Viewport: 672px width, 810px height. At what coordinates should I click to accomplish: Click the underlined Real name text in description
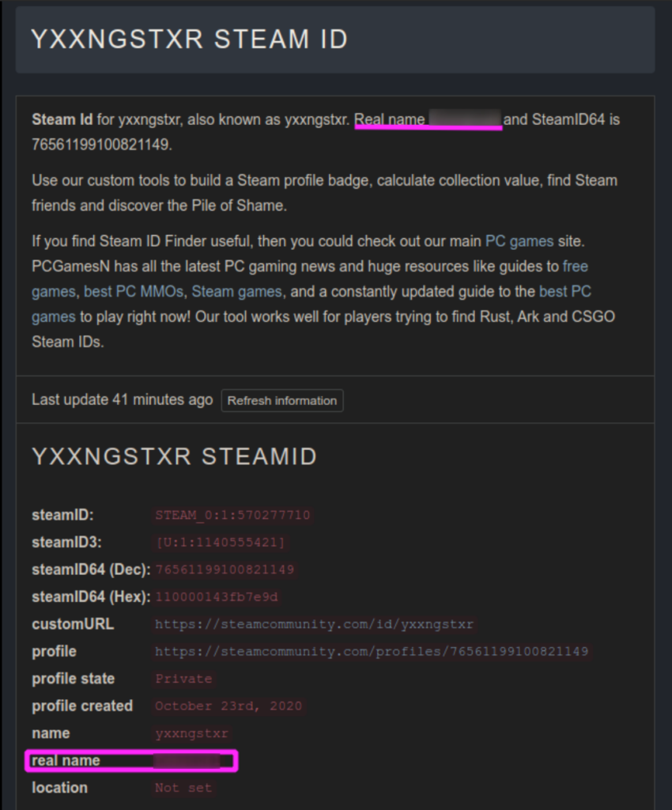pos(390,120)
